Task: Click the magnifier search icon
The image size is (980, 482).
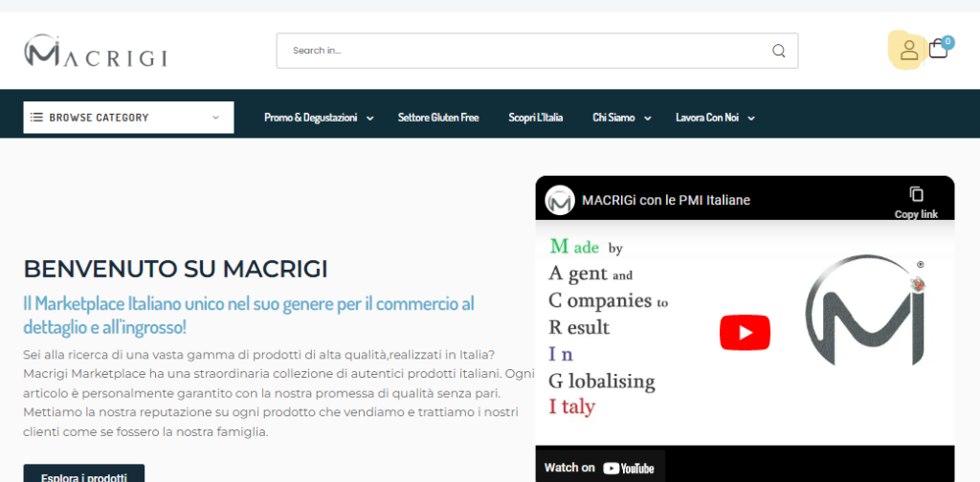Action: (x=779, y=51)
